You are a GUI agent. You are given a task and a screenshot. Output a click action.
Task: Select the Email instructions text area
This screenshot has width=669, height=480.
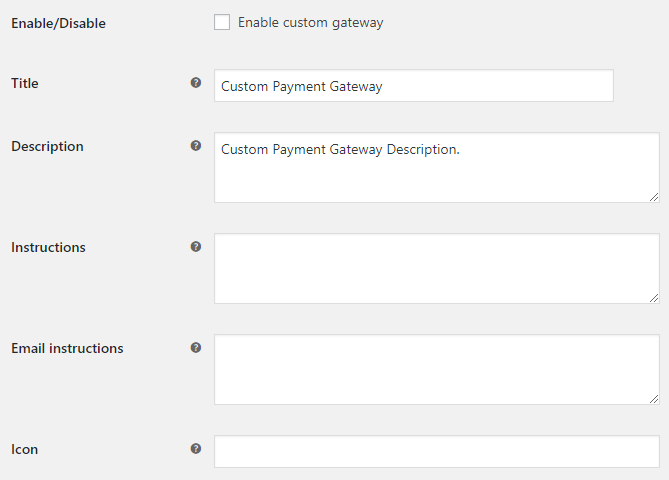coord(437,369)
